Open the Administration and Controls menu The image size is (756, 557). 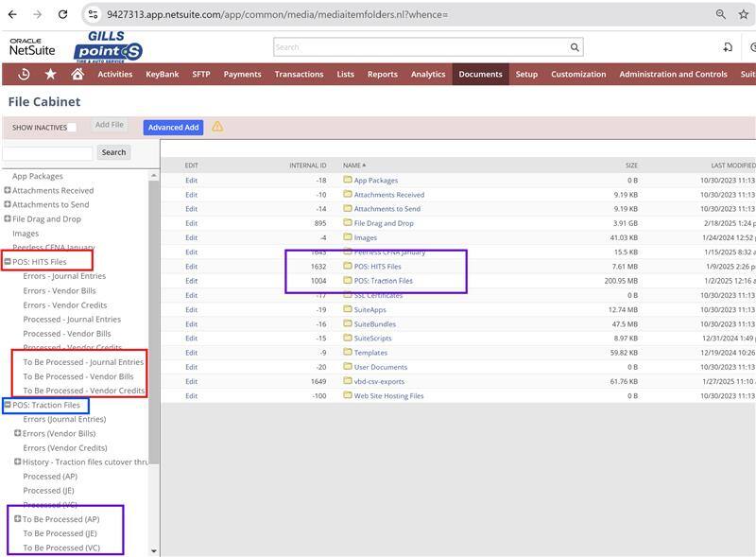(x=673, y=75)
